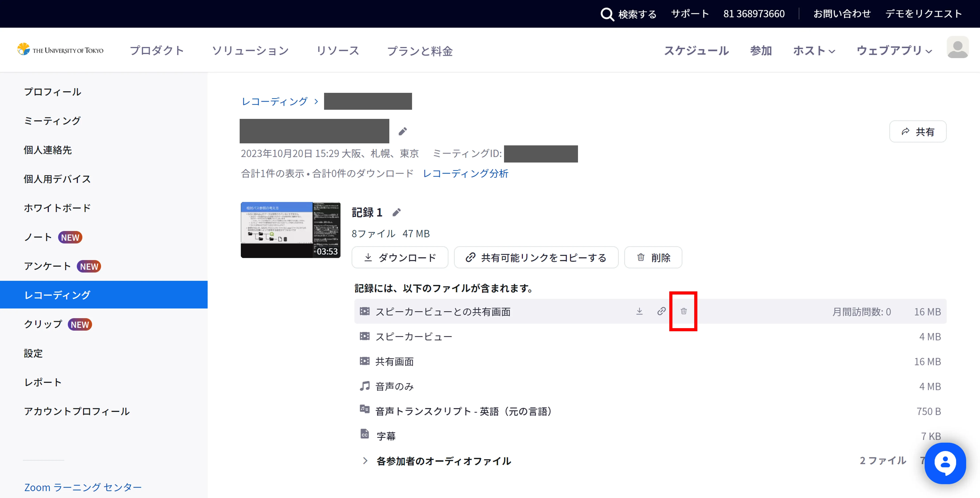
Task: Play the 03:53 recording thumbnail
Action: pos(290,230)
